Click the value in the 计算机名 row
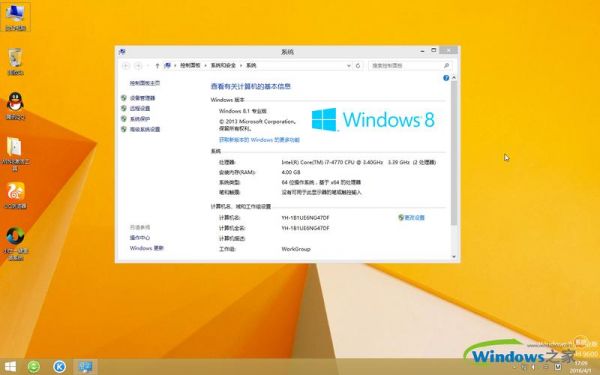600x375 pixels. 305,218
